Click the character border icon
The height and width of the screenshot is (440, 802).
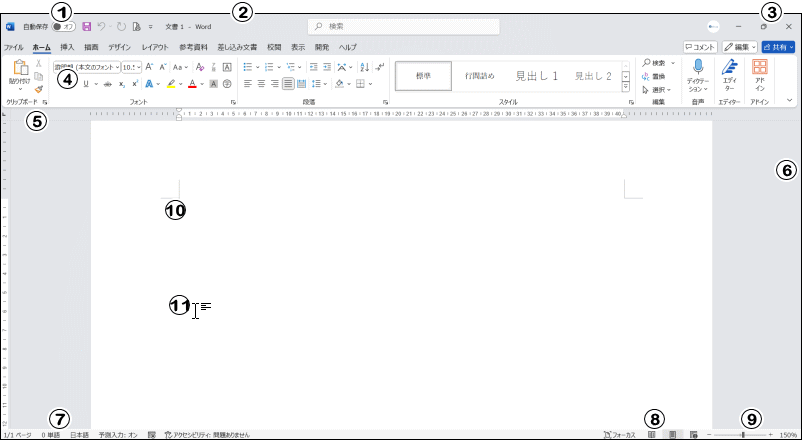pos(228,67)
